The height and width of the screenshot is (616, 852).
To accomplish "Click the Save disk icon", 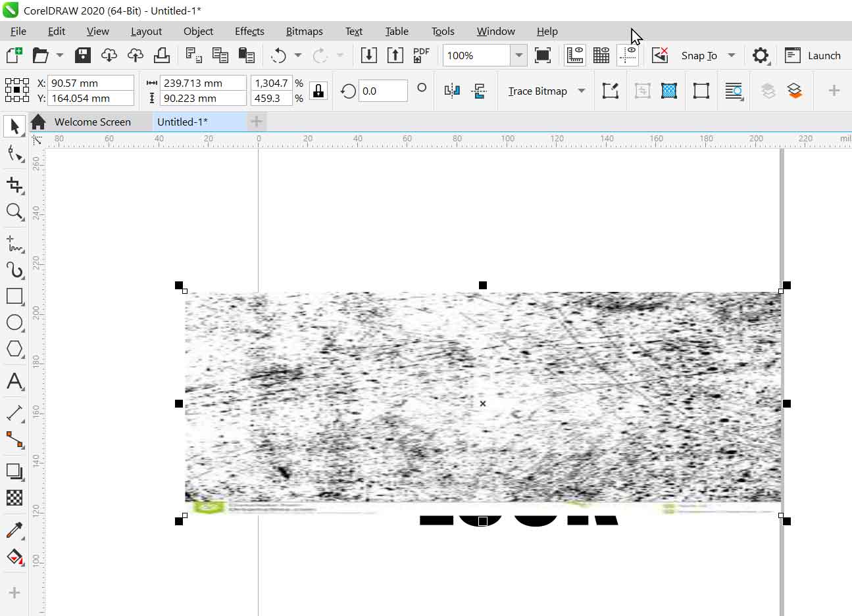I will (83, 55).
